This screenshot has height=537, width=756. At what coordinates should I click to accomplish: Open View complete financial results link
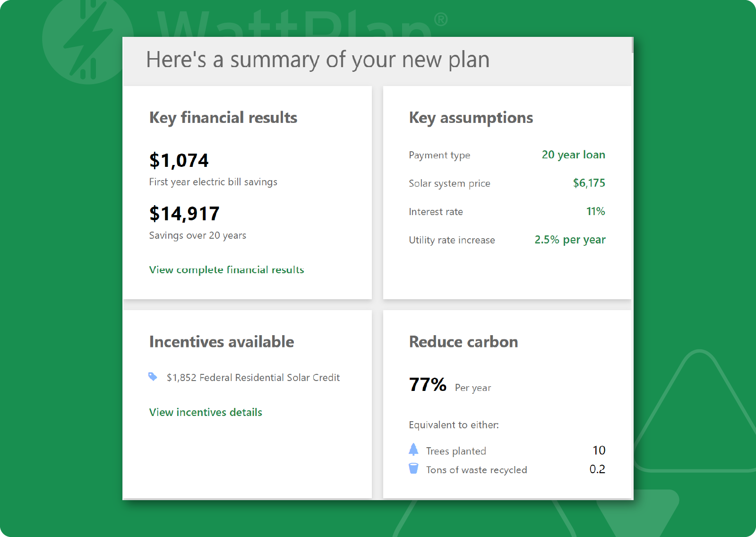pyautogui.click(x=226, y=269)
